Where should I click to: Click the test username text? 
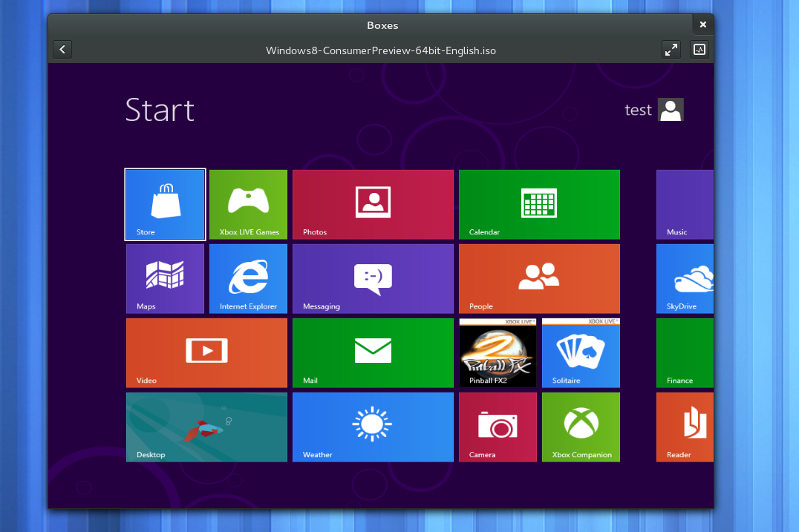point(638,110)
